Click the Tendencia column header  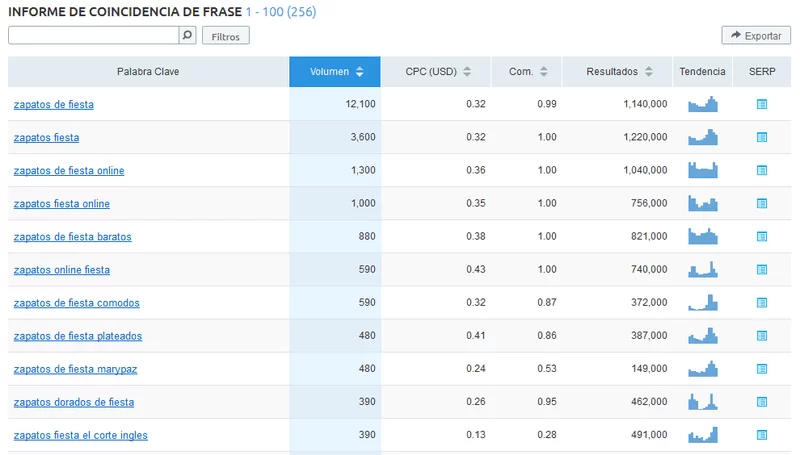click(703, 71)
